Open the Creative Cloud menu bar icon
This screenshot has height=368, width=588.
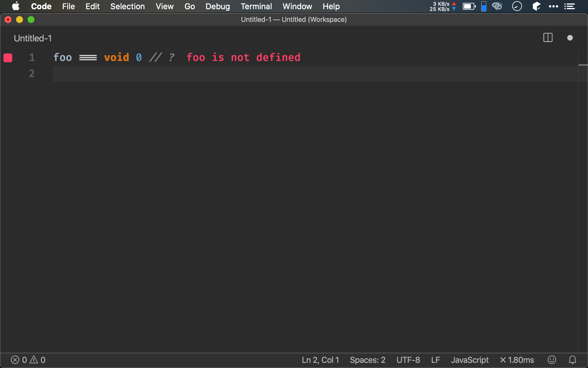pyautogui.click(x=497, y=6)
